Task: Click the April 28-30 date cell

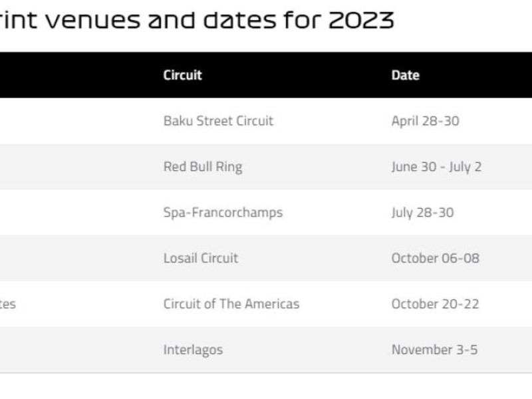Action: point(425,121)
